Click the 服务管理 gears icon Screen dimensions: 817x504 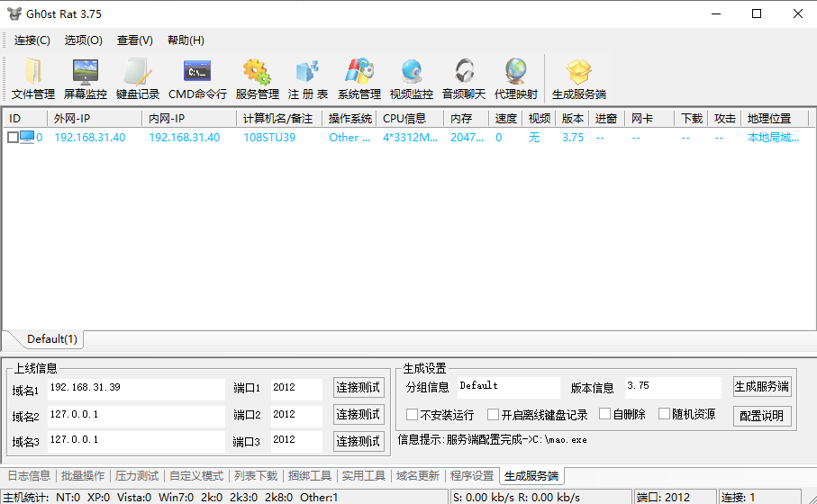click(257, 78)
